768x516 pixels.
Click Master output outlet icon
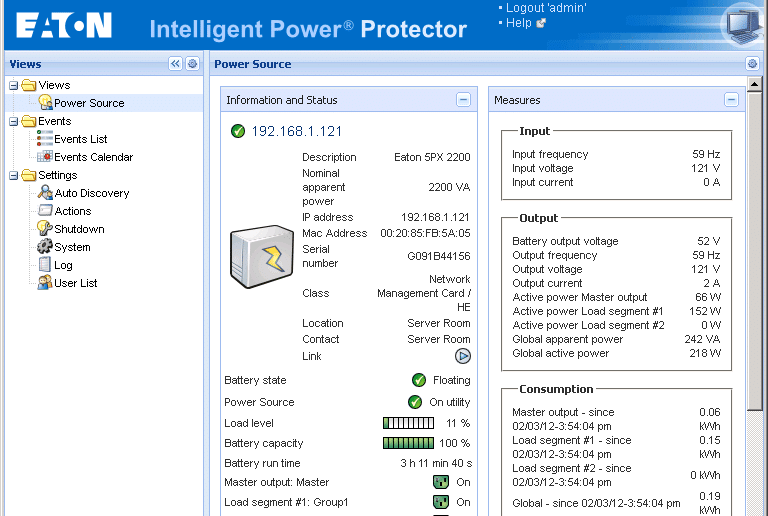pos(441,482)
